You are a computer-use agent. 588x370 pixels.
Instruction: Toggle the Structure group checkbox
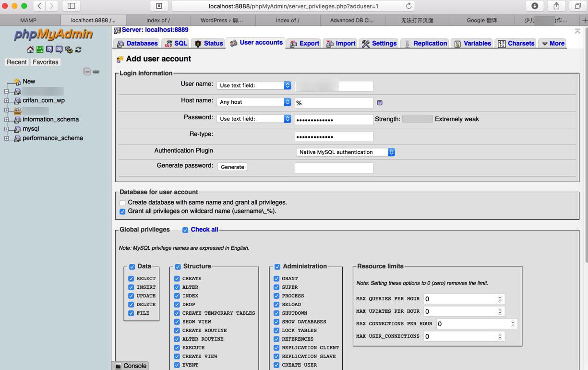coord(178,266)
